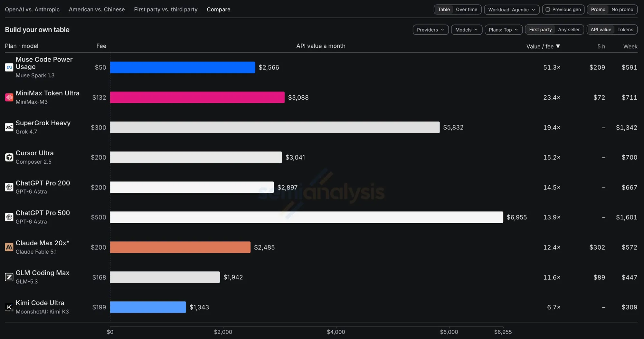Click the Kimi Code Ultra plan name
Image resolution: width=644 pixels, height=339 pixels.
click(40, 303)
